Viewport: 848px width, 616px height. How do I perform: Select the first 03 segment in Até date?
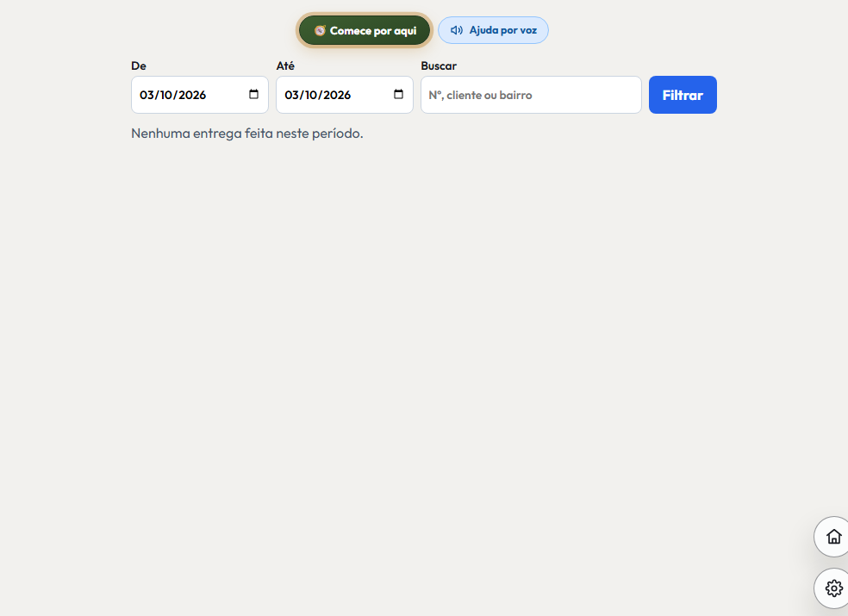[292, 95]
